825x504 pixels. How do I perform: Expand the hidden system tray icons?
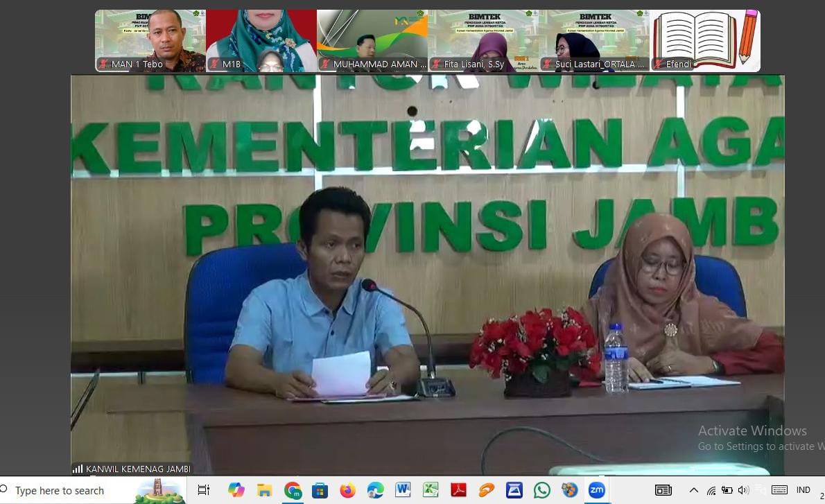pyautogui.click(x=693, y=490)
